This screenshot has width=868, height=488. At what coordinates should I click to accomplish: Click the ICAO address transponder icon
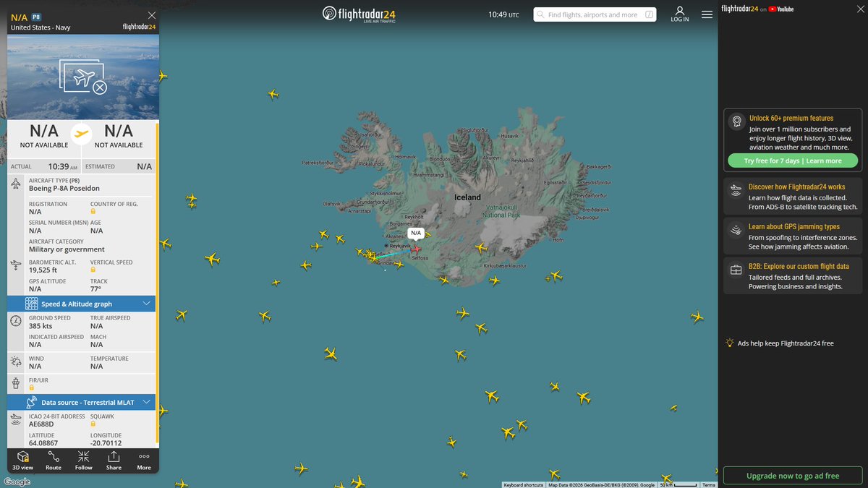16,420
